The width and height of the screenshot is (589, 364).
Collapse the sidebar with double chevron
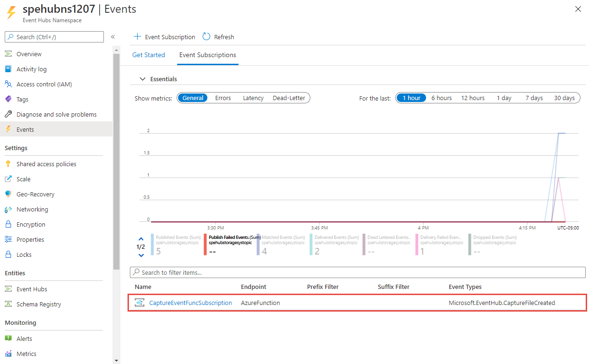[113, 37]
